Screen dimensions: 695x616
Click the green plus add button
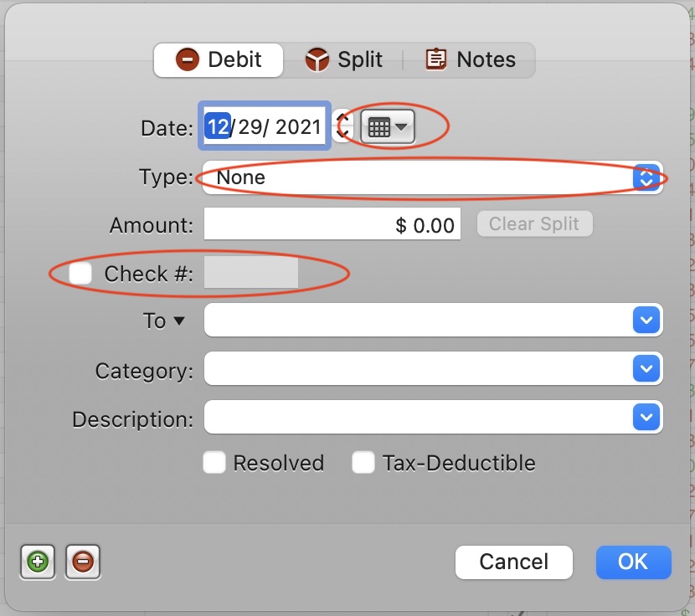point(38,562)
